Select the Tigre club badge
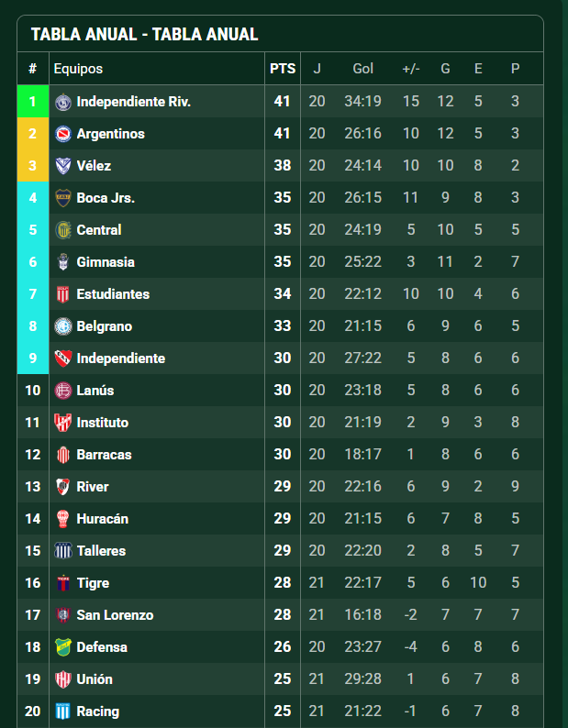Screen dimensions: 568x728 point(62,583)
